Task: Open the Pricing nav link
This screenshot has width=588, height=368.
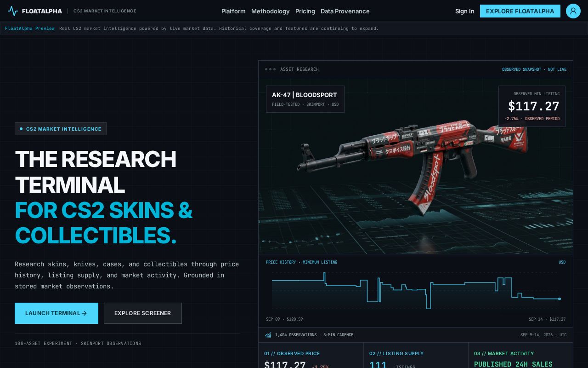Action: pyautogui.click(x=305, y=11)
